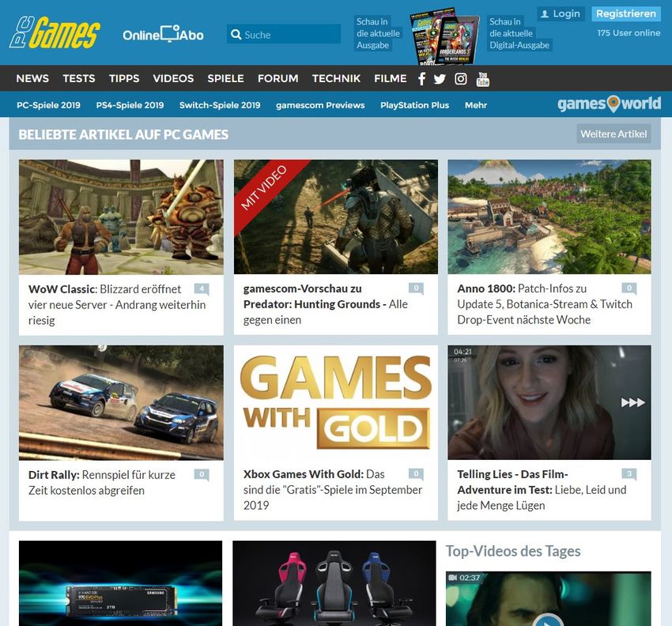Click the 'Top-Videos des Tages' heading
Viewport: 672px width, 626px height.
click(x=513, y=551)
